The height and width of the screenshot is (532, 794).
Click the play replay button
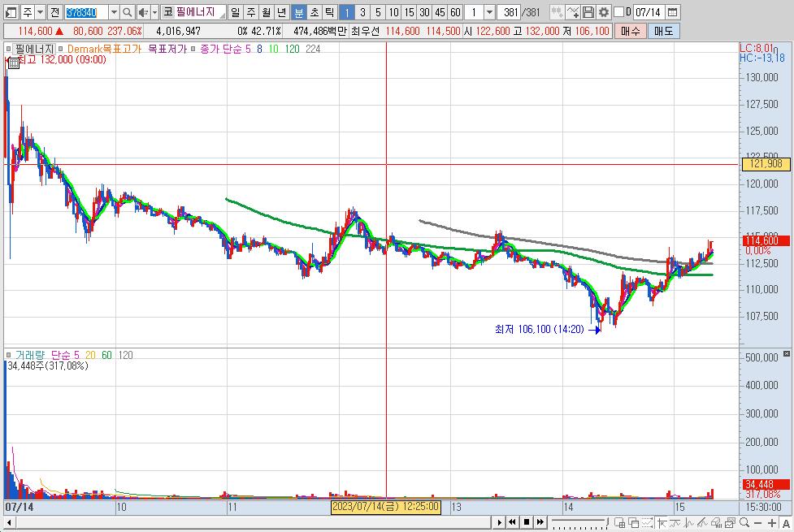[499, 522]
